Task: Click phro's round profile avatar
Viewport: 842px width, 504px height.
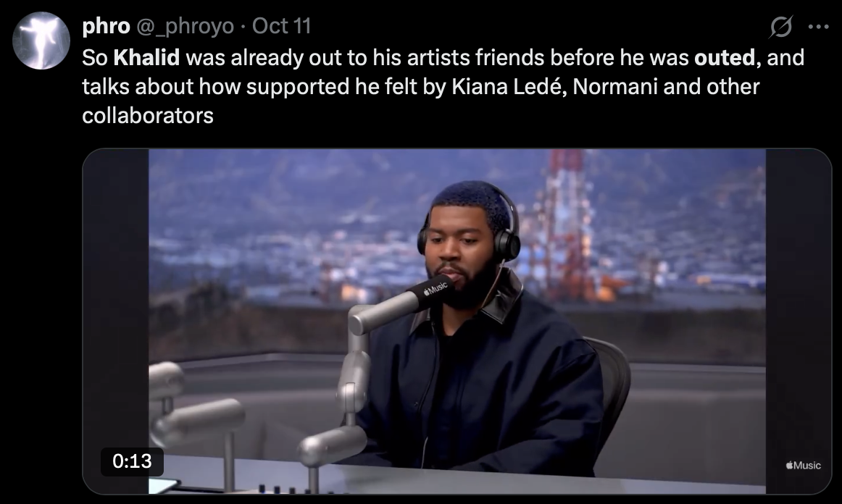Action: click(41, 41)
